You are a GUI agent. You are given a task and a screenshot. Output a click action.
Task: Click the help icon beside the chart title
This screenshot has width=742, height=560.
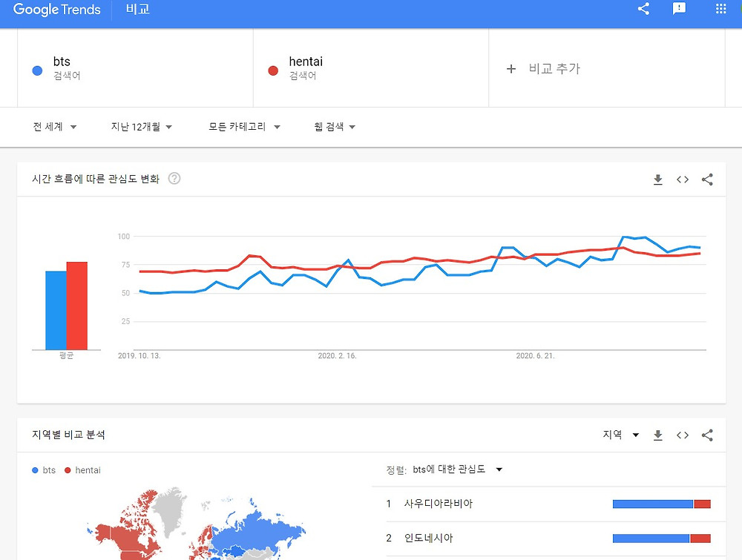[x=174, y=179]
